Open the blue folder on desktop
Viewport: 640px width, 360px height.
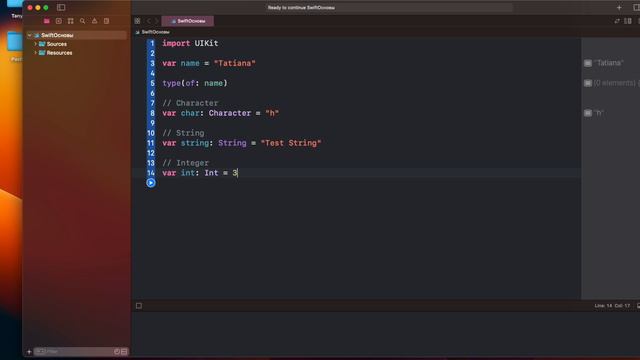tap(14, 42)
